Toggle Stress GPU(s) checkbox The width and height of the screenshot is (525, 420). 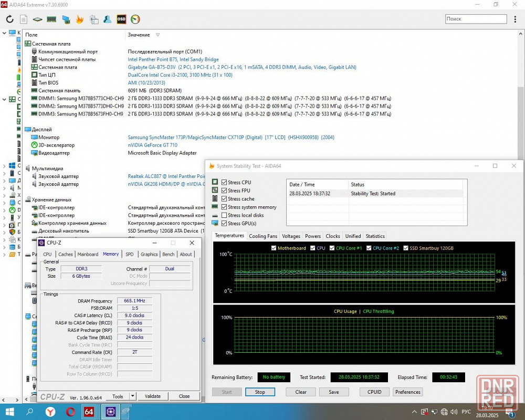click(x=224, y=224)
